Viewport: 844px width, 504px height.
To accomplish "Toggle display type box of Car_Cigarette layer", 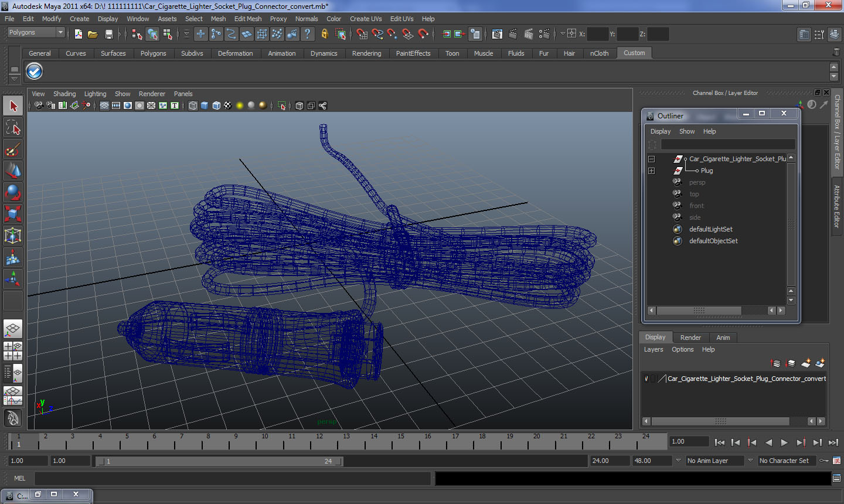I will coord(654,379).
